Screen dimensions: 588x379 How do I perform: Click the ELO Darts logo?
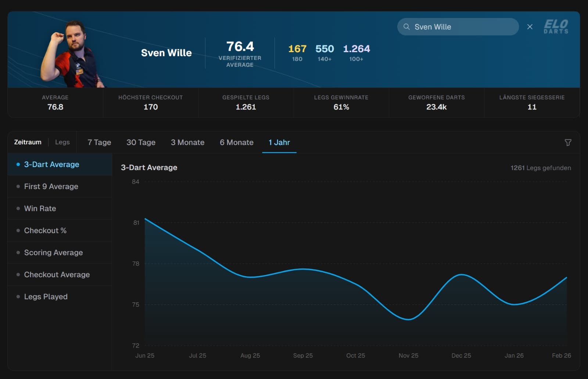click(x=556, y=26)
